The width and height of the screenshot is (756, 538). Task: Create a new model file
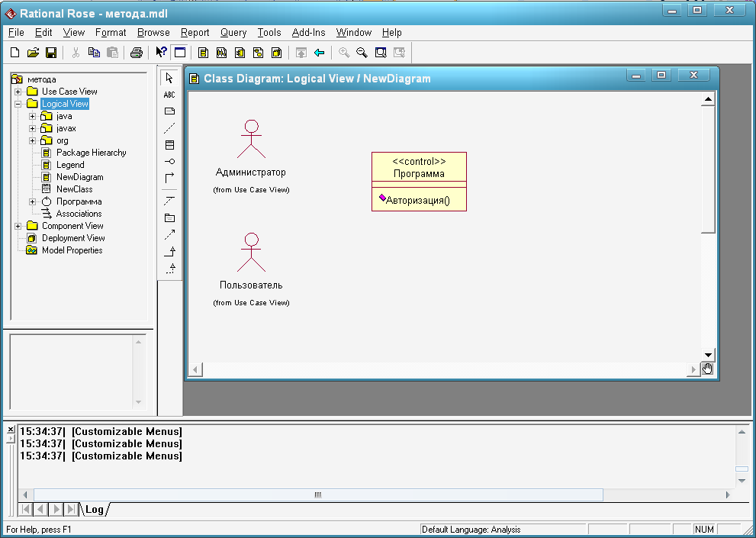click(15, 53)
